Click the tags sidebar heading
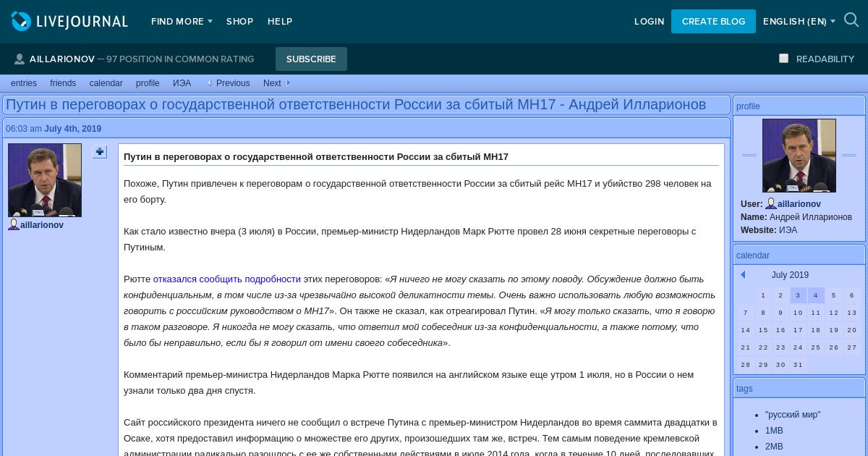This screenshot has height=456, width=868. point(744,389)
